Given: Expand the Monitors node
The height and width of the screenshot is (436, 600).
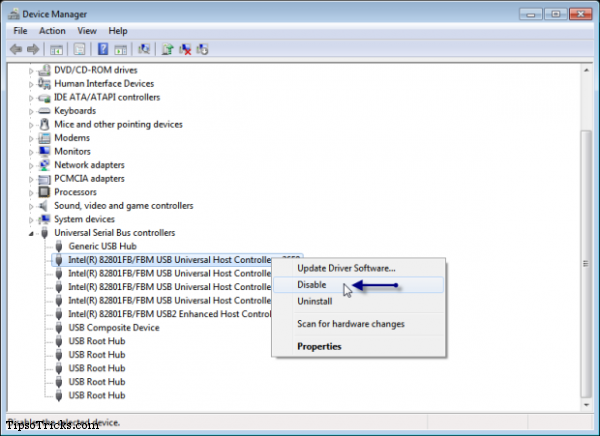Looking at the screenshot, I should (31, 152).
